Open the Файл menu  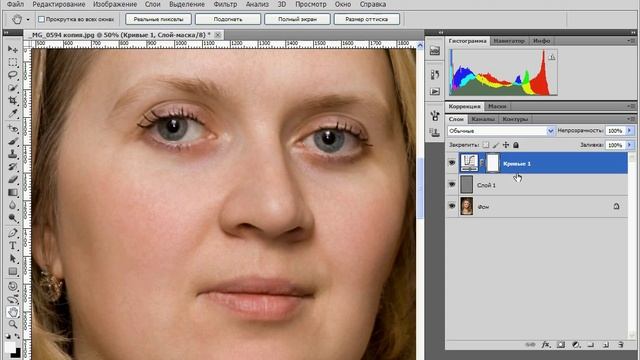pos(16,4)
